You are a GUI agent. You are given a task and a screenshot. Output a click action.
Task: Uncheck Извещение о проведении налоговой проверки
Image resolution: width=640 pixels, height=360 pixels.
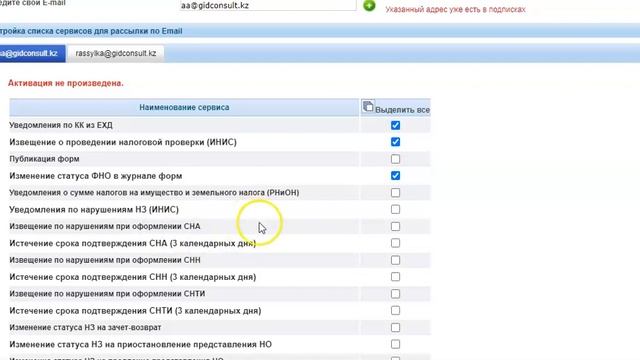coord(395,142)
